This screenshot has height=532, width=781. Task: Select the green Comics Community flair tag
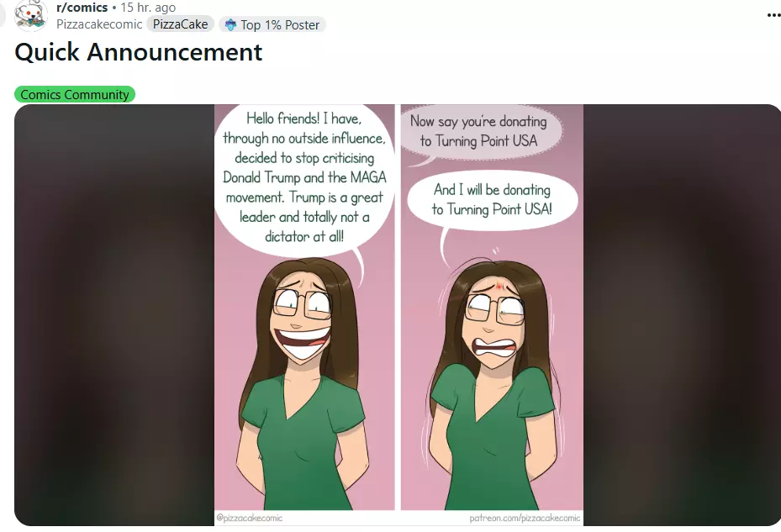click(75, 95)
